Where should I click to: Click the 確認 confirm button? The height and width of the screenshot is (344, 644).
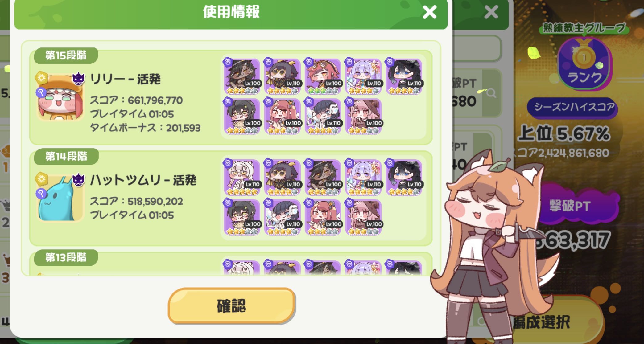(x=232, y=306)
